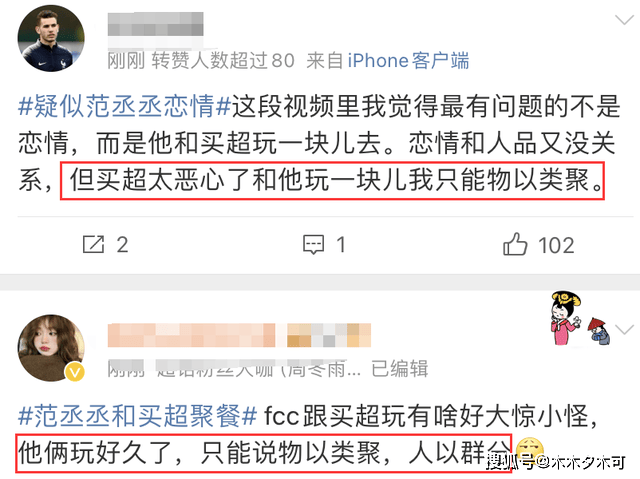Expand the second post's options chevron
This screenshot has width=640, height=479.
pos(624,330)
